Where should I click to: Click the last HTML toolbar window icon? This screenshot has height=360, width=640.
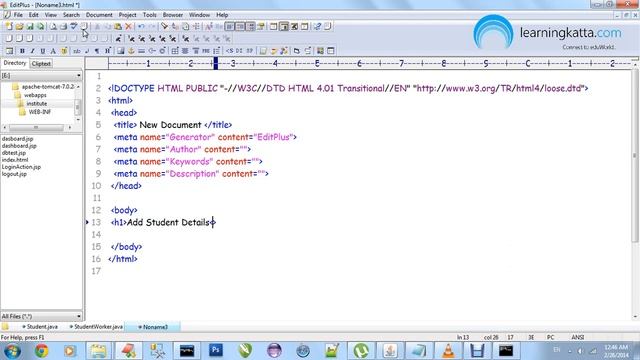(331, 51)
